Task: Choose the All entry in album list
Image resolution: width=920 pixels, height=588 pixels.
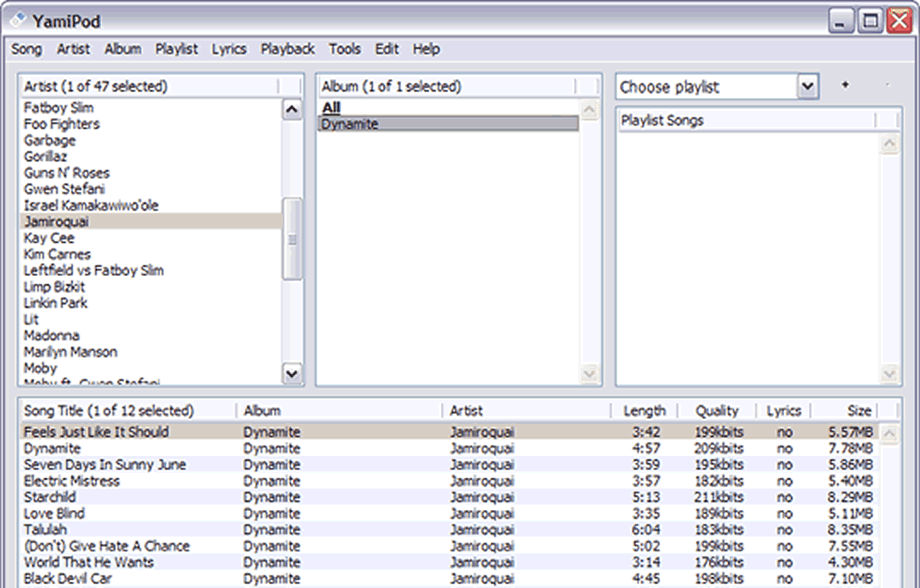Action: pyautogui.click(x=331, y=108)
